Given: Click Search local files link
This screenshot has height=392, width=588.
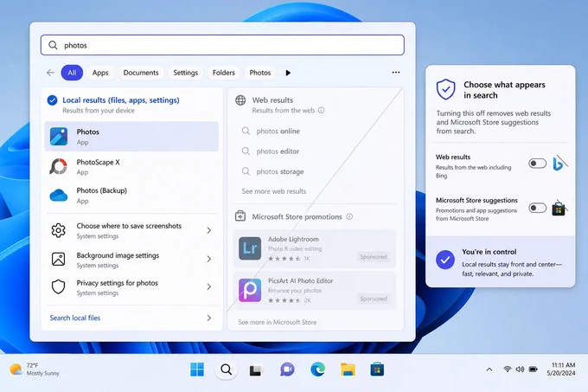Looking at the screenshot, I should click(75, 318).
